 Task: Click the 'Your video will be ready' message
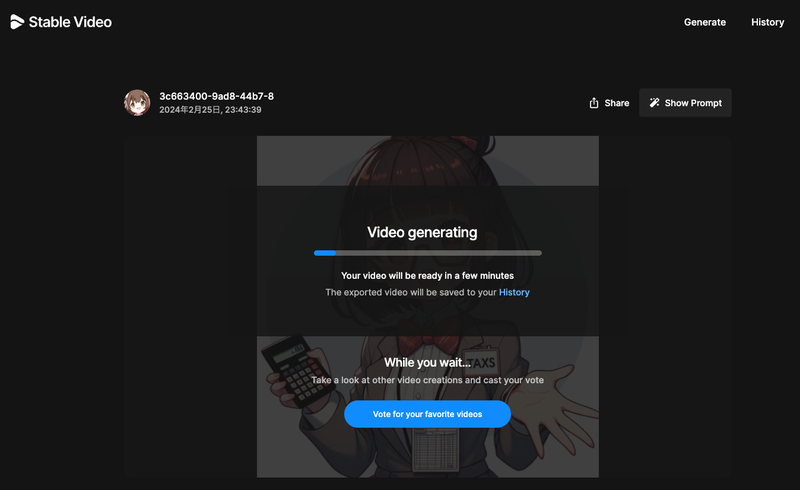[428, 276]
